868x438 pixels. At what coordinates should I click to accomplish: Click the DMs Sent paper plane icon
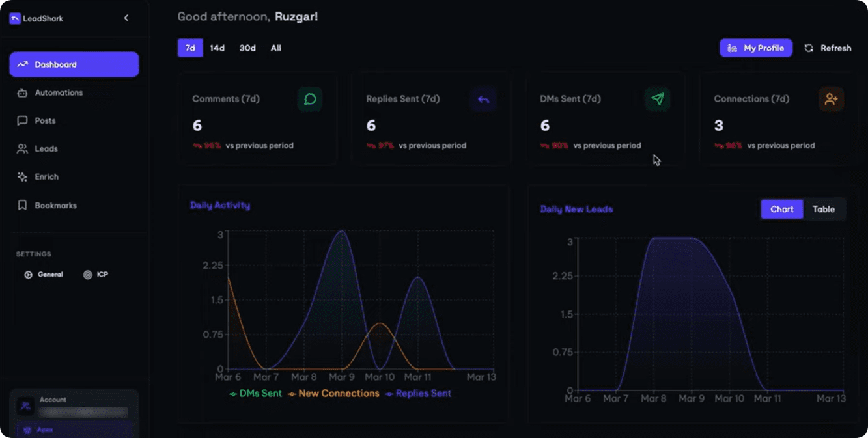click(x=658, y=99)
